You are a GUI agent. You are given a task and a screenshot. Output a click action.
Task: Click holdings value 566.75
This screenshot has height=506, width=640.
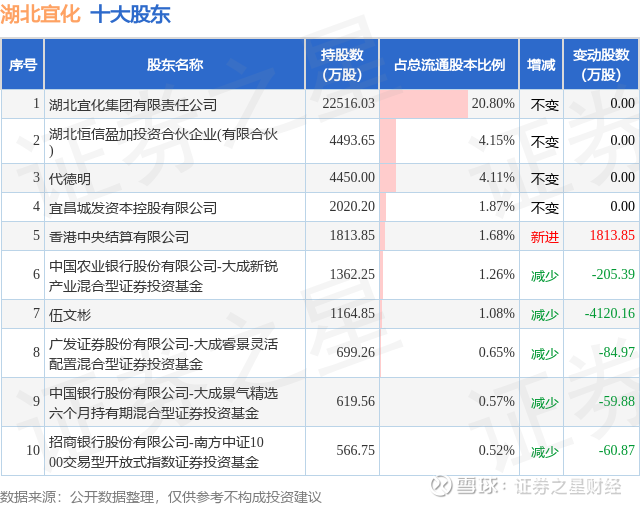pyautogui.click(x=355, y=450)
